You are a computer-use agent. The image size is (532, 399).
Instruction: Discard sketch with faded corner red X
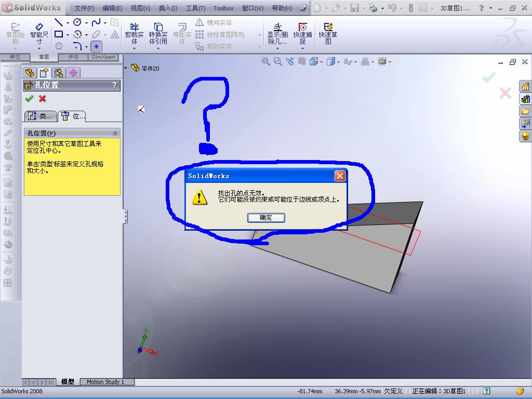tap(505, 93)
